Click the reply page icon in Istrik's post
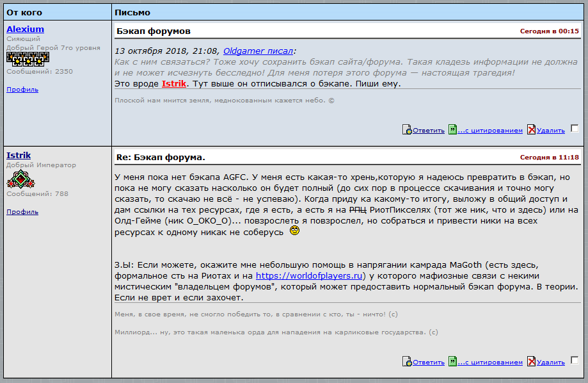This screenshot has width=588, height=383. [x=407, y=362]
